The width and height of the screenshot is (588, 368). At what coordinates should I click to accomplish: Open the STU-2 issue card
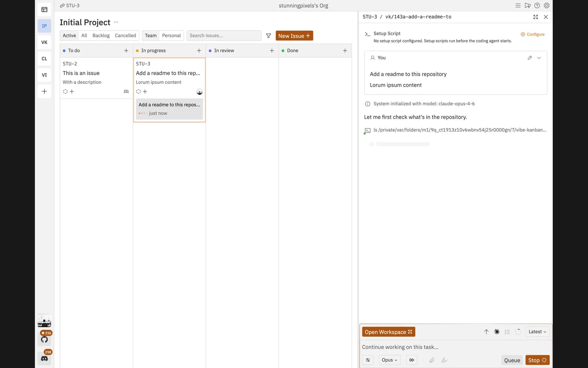(96, 78)
